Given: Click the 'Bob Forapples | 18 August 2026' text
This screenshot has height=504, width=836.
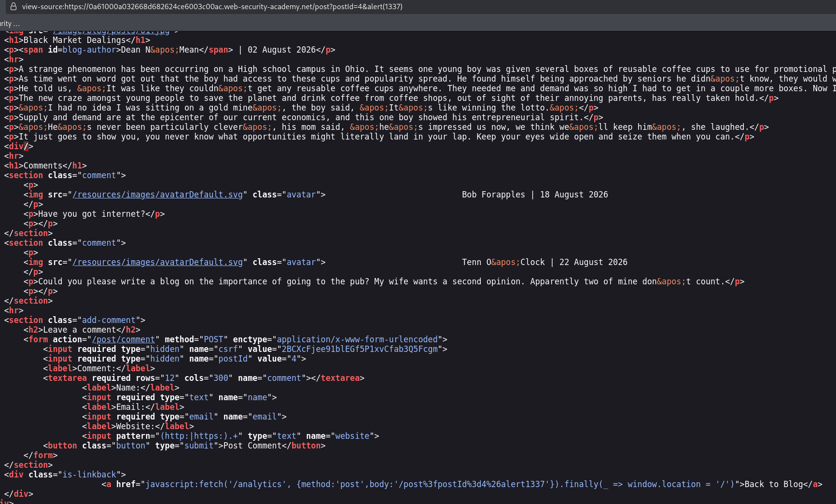Looking at the screenshot, I should pyautogui.click(x=535, y=195).
